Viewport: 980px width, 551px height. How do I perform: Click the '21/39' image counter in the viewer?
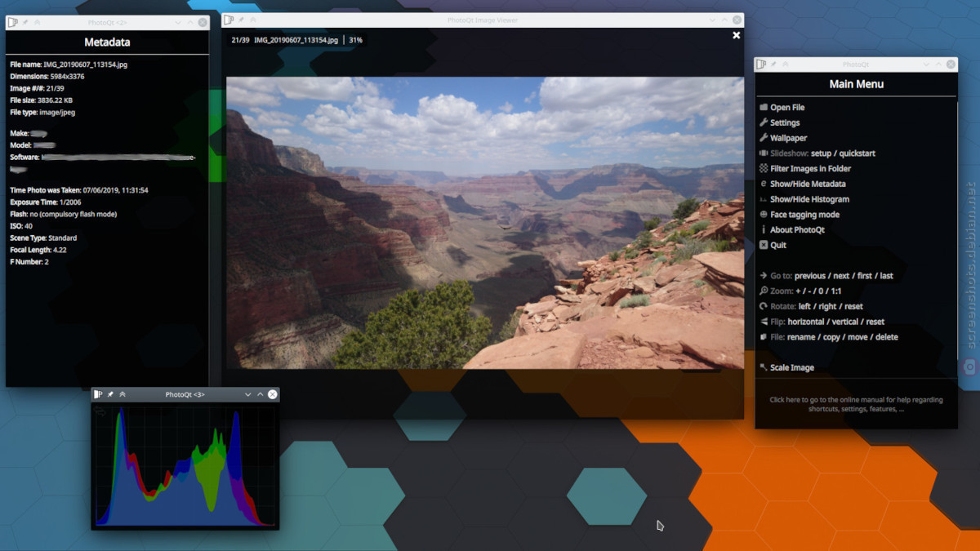click(240, 39)
